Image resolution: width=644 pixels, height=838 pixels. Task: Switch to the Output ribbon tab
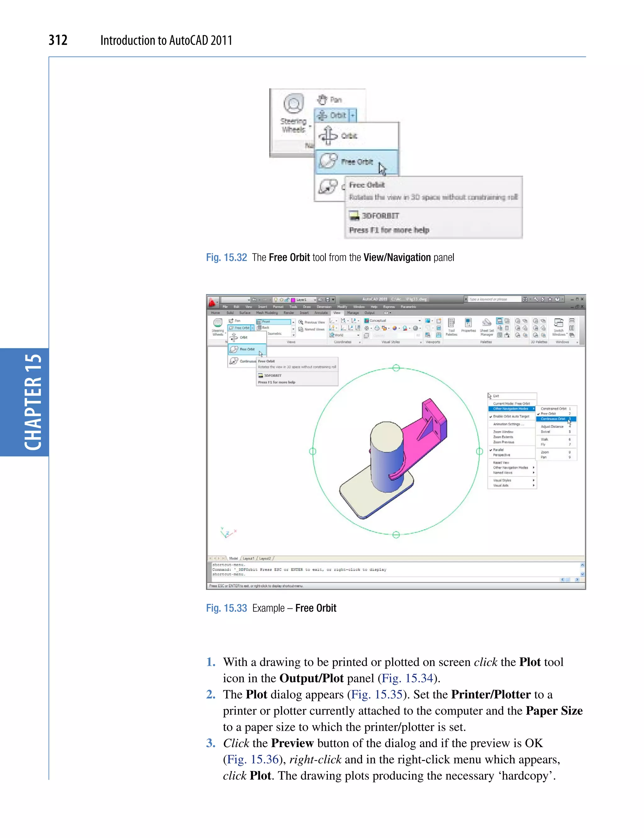369,313
